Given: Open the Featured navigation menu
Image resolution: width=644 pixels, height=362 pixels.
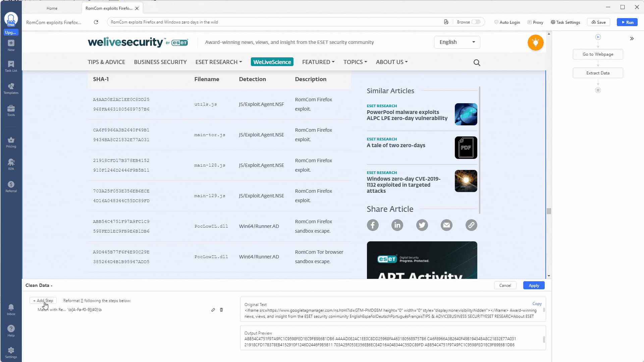Looking at the screenshot, I should 318,62.
